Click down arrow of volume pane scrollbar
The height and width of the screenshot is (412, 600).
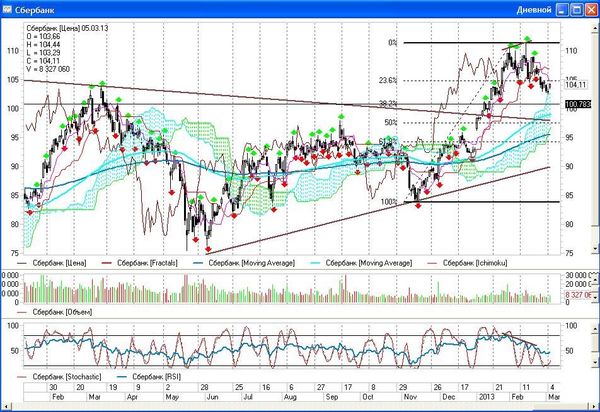(596, 296)
